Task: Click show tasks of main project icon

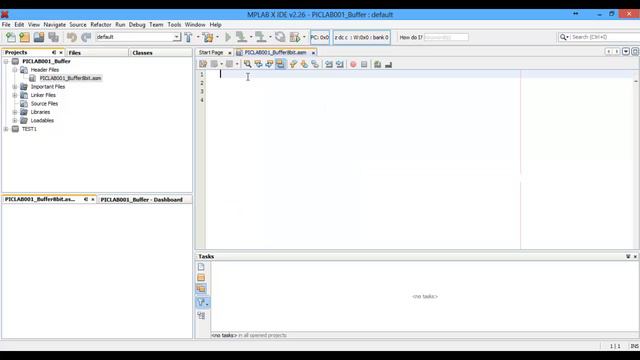Action: [201, 278]
